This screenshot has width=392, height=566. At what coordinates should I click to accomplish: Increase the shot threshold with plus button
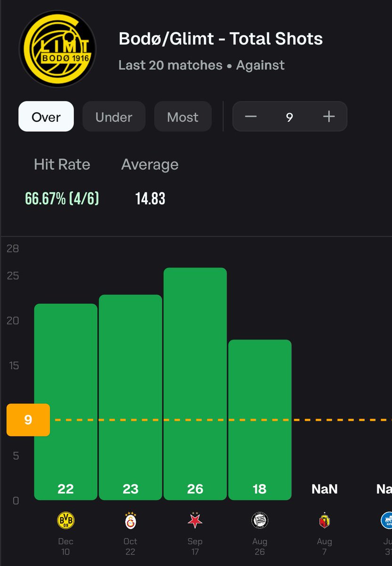pos(329,117)
